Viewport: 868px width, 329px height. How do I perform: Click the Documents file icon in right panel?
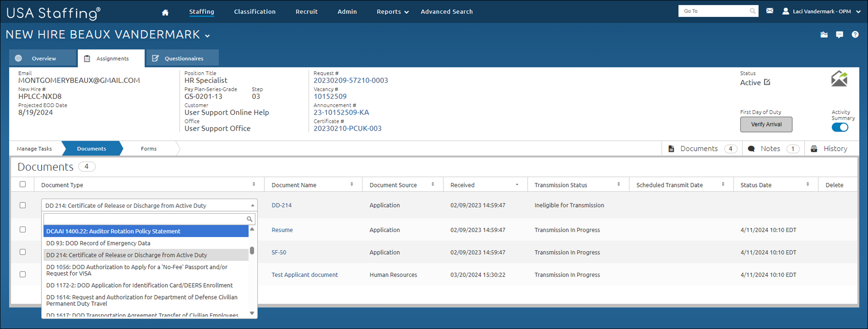click(x=671, y=149)
